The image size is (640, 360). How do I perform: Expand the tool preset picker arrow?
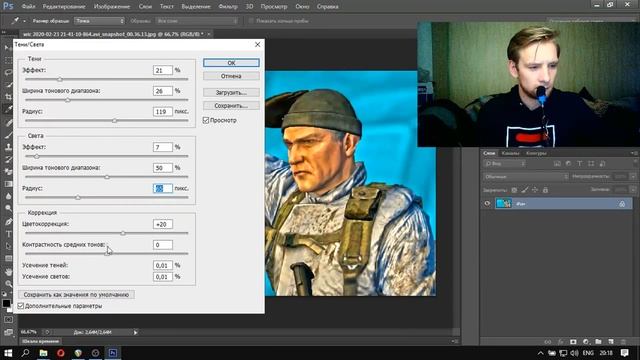24,21
